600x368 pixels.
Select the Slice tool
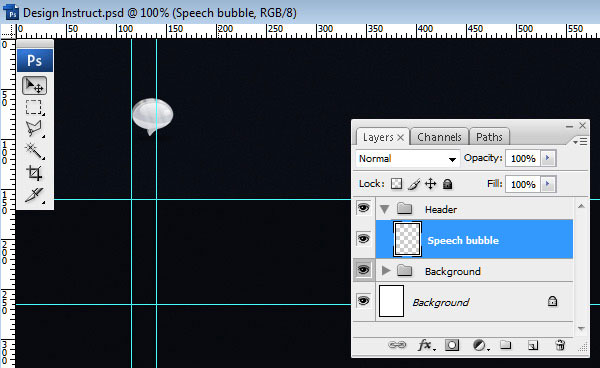point(34,195)
